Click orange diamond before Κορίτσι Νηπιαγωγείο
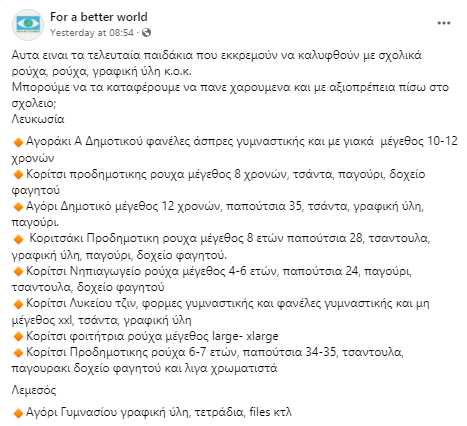 click(x=18, y=271)
